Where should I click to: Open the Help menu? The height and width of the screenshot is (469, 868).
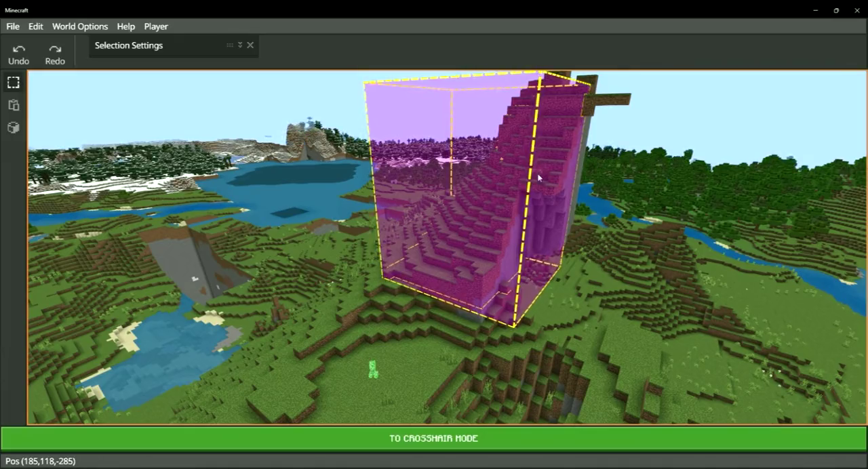(126, 26)
